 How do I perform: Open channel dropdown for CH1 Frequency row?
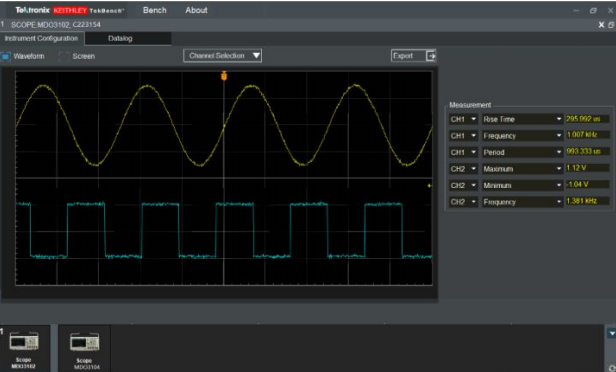(x=463, y=136)
